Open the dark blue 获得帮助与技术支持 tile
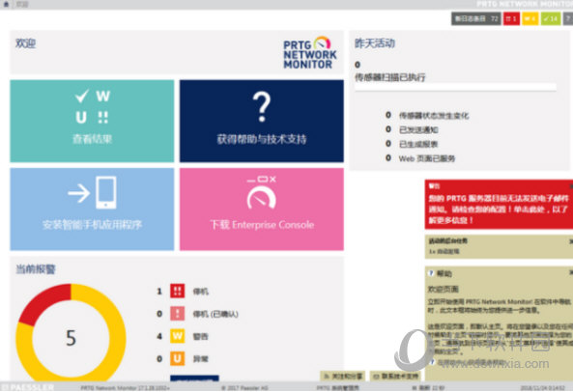 (x=262, y=121)
